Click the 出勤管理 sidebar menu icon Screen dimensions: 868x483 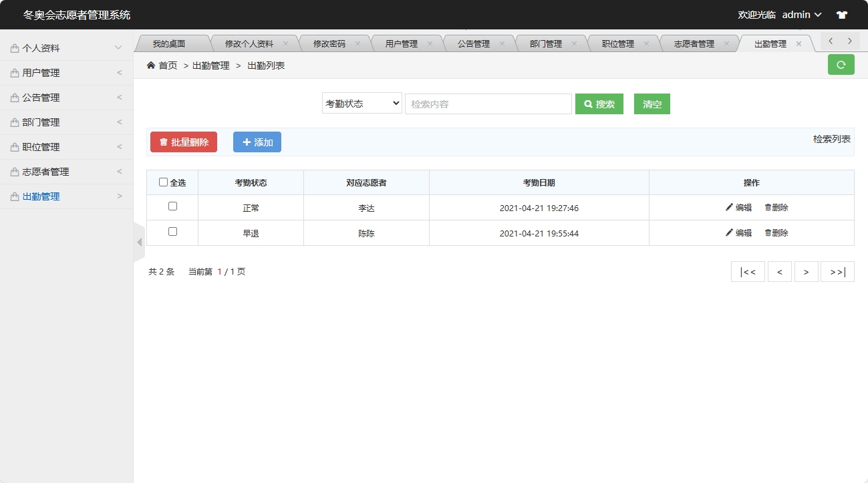(15, 196)
